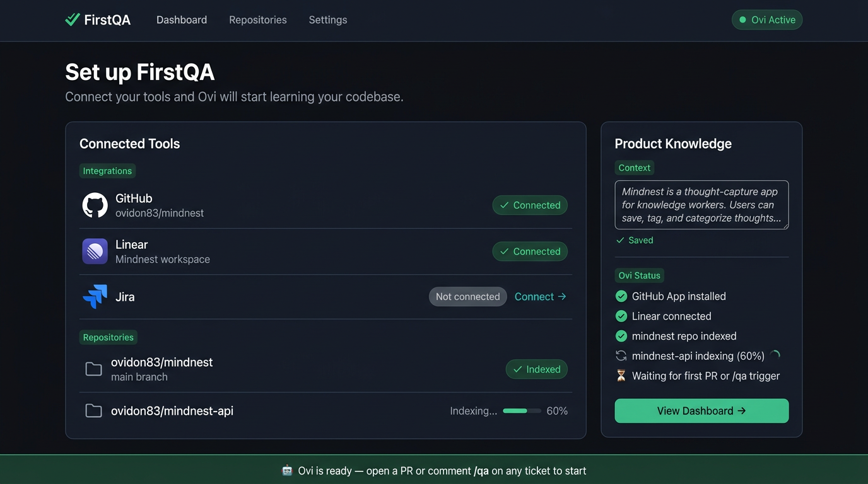This screenshot has height=484, width=868.
Task: Click the Context label tag
Action: [x=635, y=168]
